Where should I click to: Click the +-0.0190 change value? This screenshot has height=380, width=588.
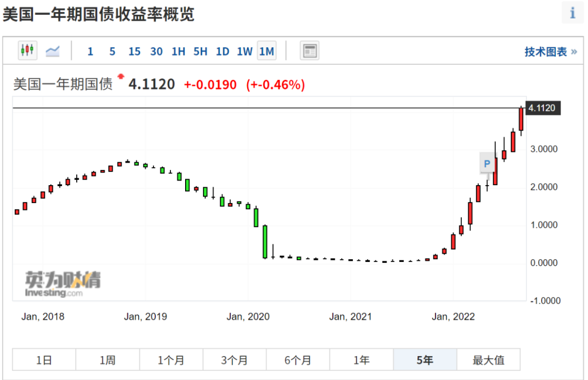coord(210,85)
